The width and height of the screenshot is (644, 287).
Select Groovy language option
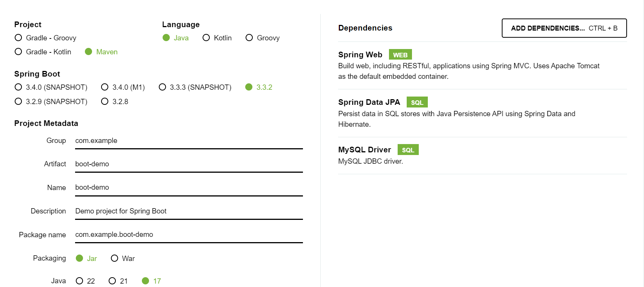tap(263, 38)
